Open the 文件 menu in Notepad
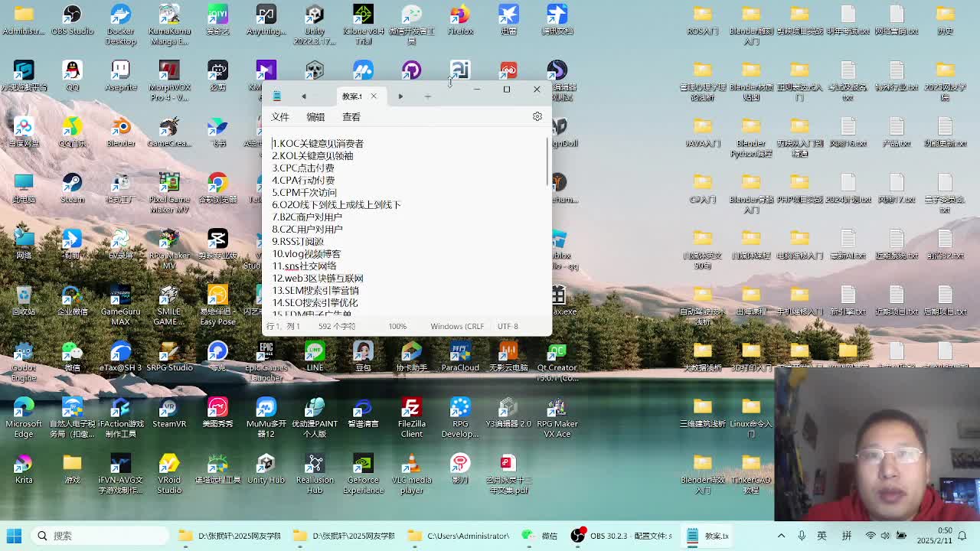 point(280,117)
